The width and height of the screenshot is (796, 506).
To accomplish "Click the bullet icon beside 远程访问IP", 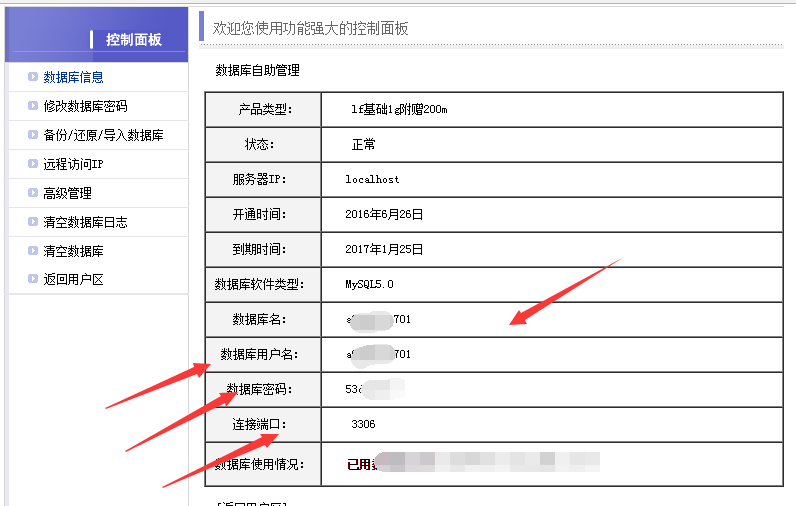I will click(x=33, y=163).
